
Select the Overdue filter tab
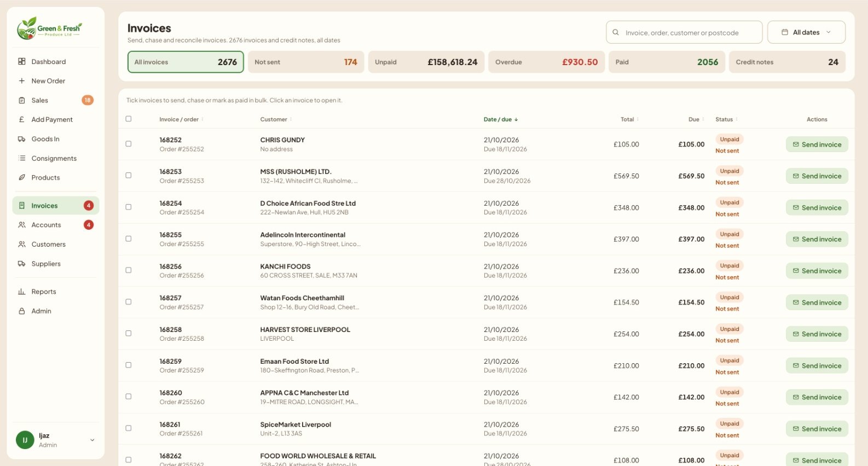[547, 62]
